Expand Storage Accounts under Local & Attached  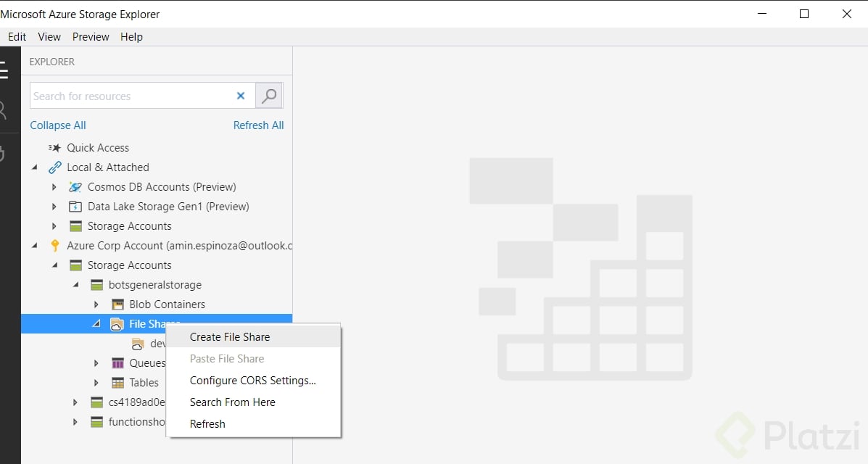[x=54, y=226]
